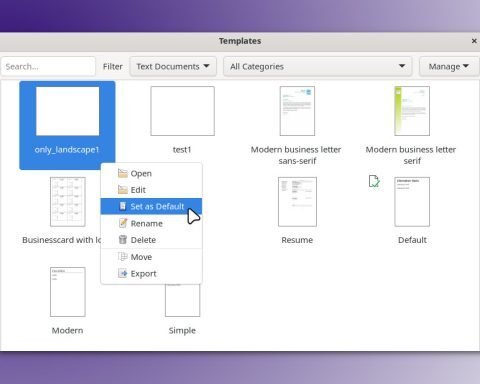This screenshot has width=480, height=384.
Task: Click the default-template checkmark icon beside Default
Action: coord(374,181)
